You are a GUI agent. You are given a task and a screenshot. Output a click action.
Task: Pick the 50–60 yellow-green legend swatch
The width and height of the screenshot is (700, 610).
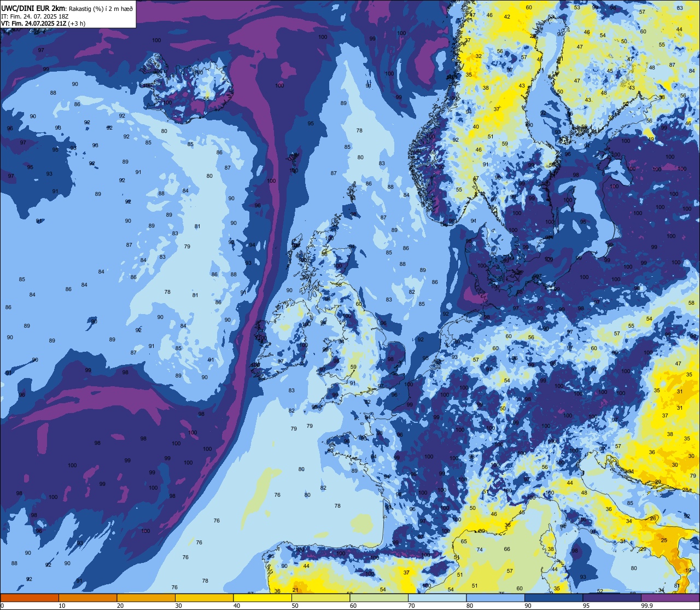pos(320,598)
